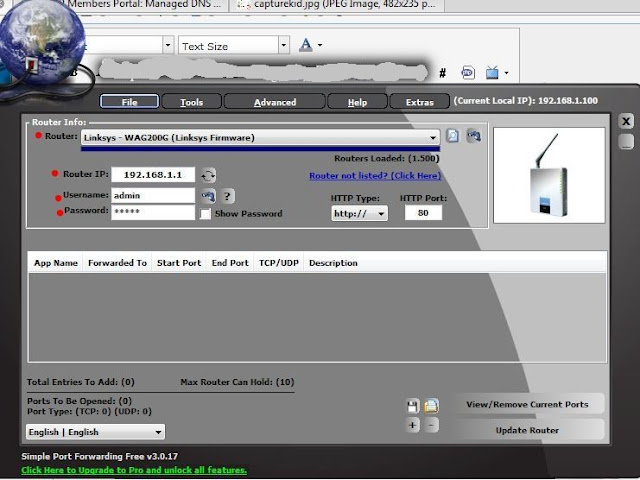Click Total Entries To Add (0) text

pos(81,382)
